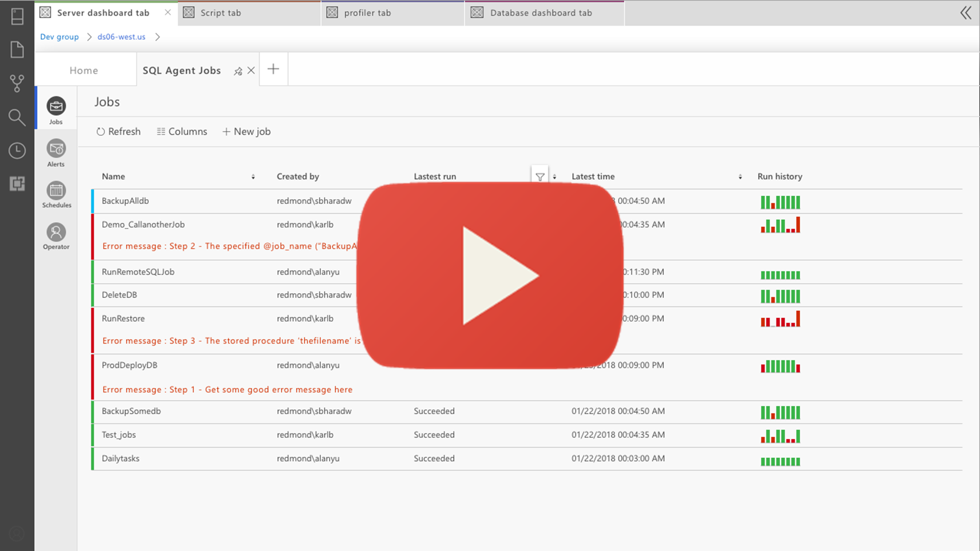Collapse the panel with double chevron icon
The image size is (980, 551).
click(965, 13)
